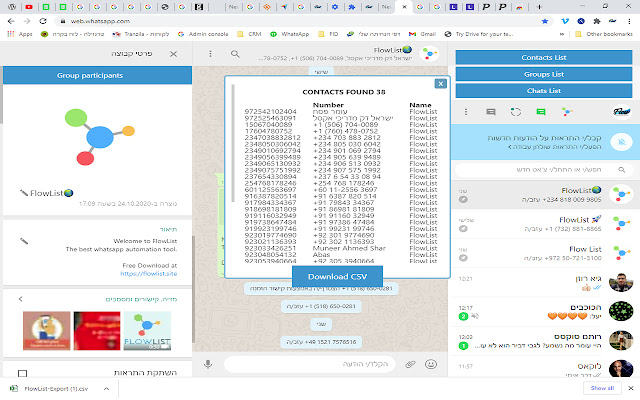Click the Chats List button
The height and width of the screenshot is (400, 640).
point(544,91)
